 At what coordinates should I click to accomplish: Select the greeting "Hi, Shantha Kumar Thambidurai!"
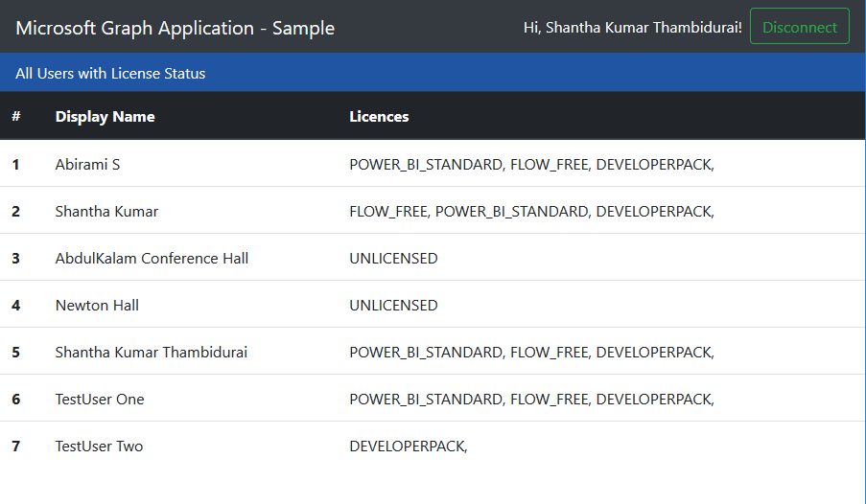click(632, 27)
